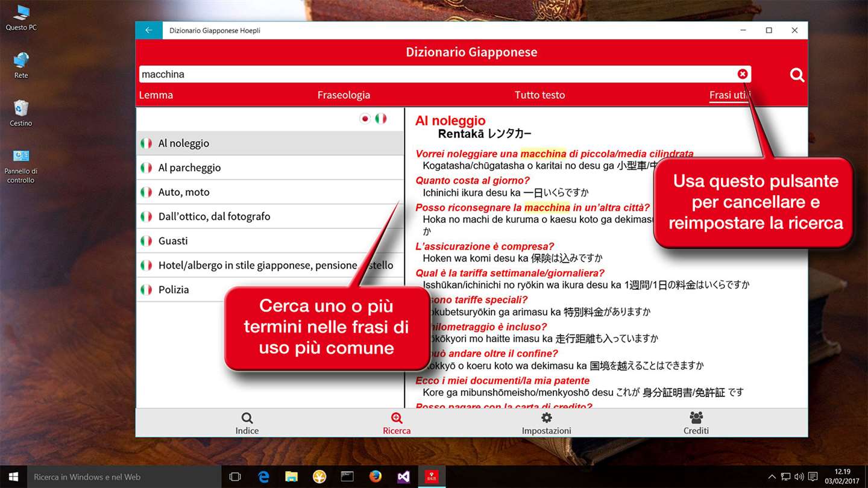Click the red dictionary app taskbar icon
This screenshot has width=868, height=488.
(x=432, y=477)
